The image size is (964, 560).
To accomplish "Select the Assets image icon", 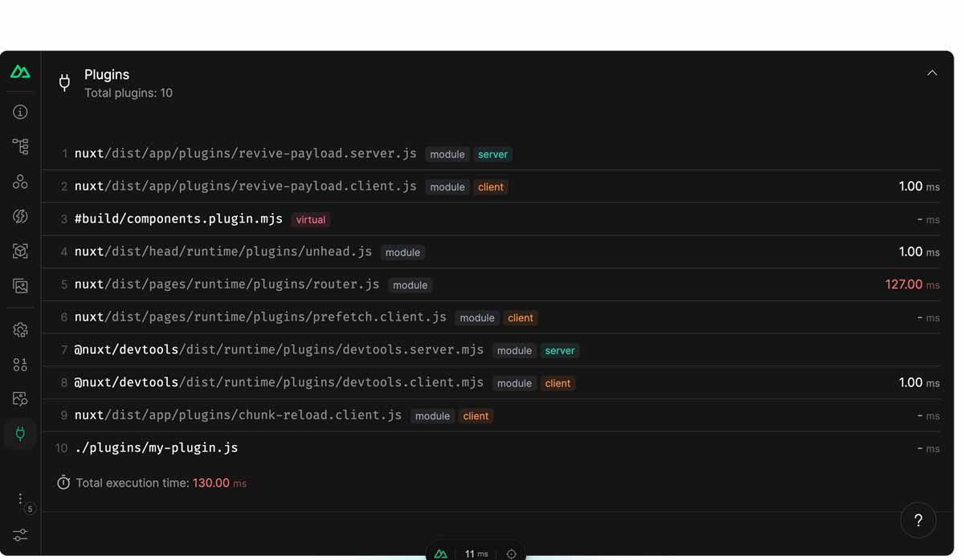I will click(x=20, y=285).
